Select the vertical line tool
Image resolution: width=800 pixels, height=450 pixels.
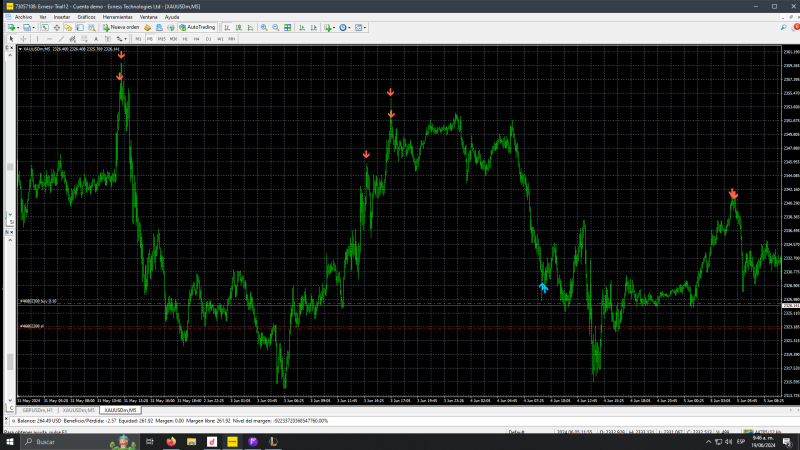(x=37, y=39)
